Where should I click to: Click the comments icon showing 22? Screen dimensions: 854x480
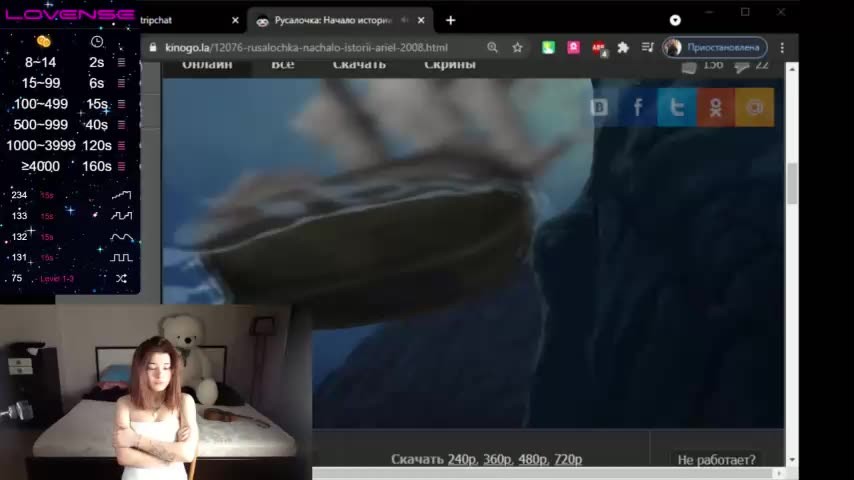click(742, 66)
